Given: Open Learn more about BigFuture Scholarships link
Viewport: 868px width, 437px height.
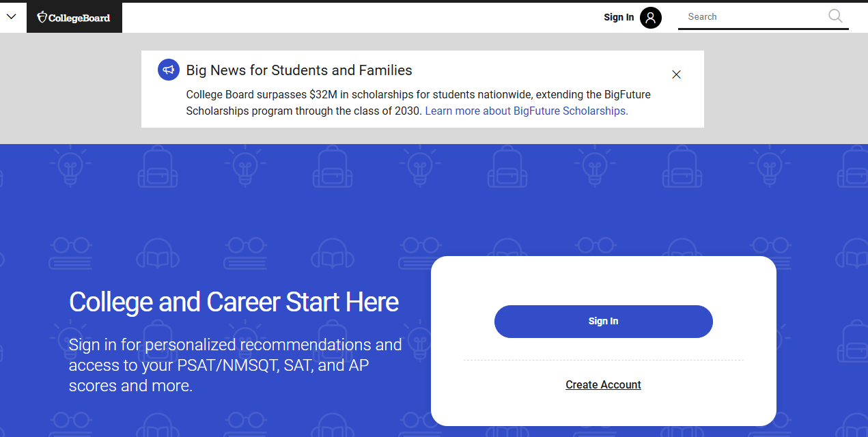Looking at the screenshot, I should click(526, 111).
